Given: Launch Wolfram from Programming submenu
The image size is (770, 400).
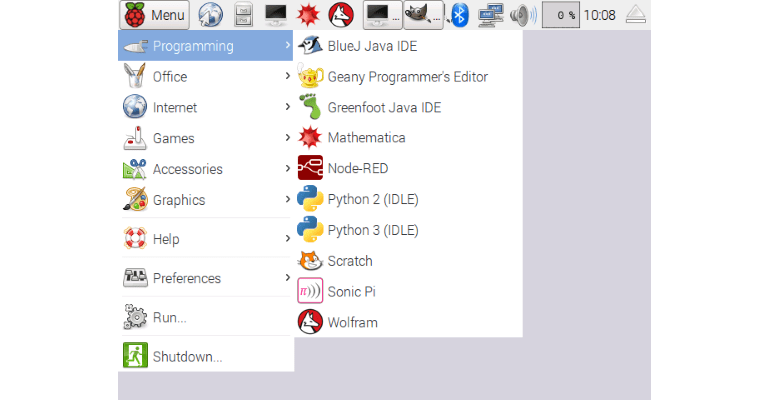Looking at the screenshot, I should pyautogui.click(x=408, y=322).
